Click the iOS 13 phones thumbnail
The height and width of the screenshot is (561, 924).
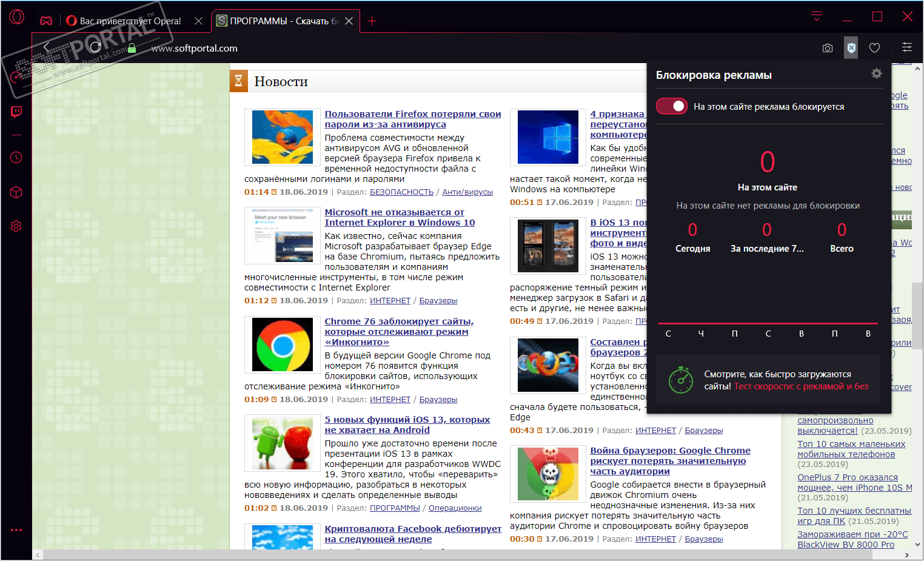[x=548, y=246]
